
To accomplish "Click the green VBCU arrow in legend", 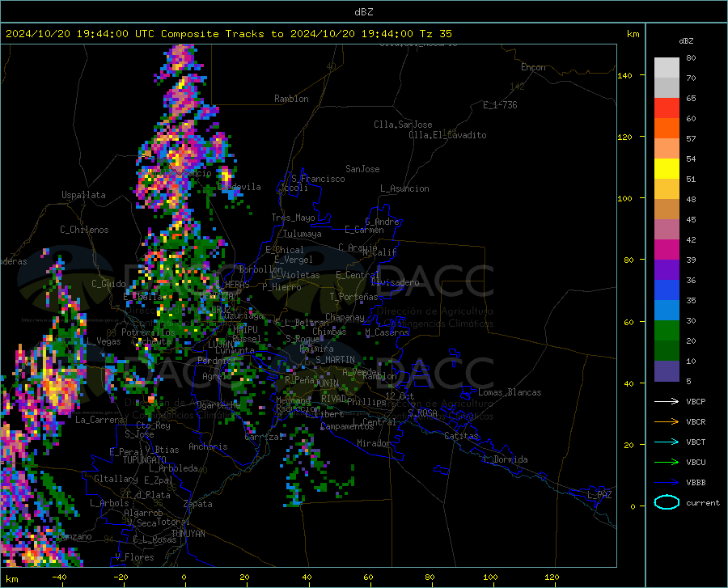I will [667, 462].
